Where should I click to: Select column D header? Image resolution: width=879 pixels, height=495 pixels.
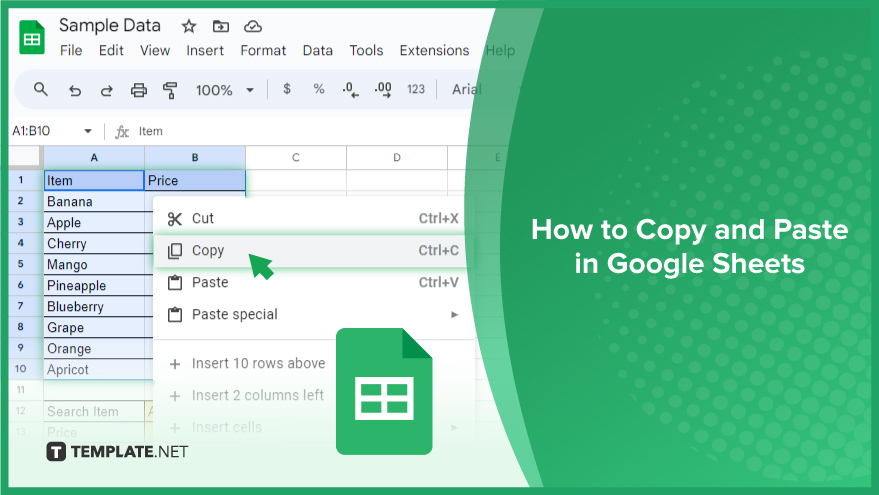point(397,158)
